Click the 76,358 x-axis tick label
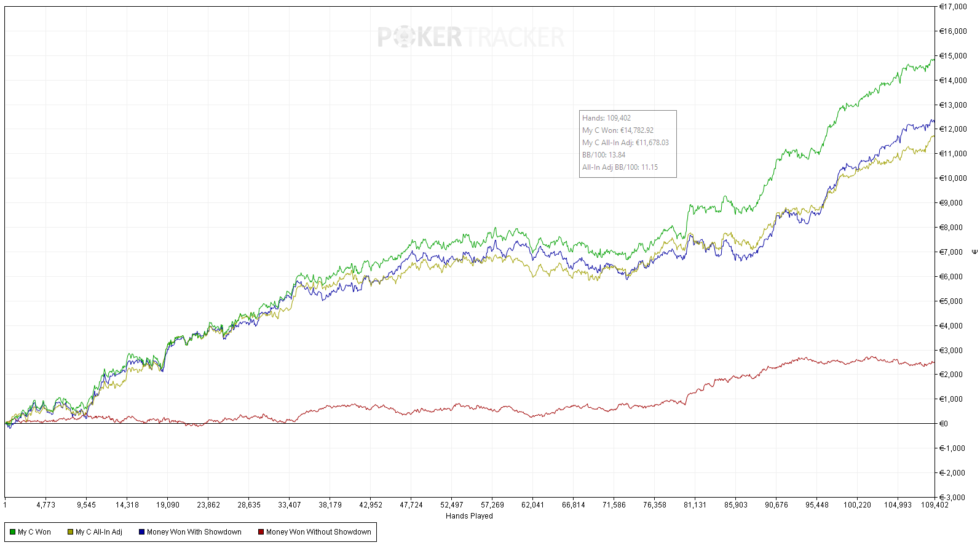980x545 pixels. click(x=655, y=505)
